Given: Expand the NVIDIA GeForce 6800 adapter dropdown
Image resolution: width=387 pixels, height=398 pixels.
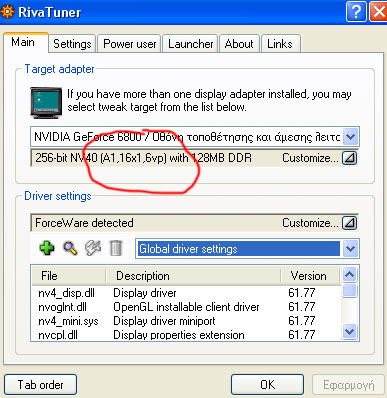Looking at the screenshot, I should [350, 137].
